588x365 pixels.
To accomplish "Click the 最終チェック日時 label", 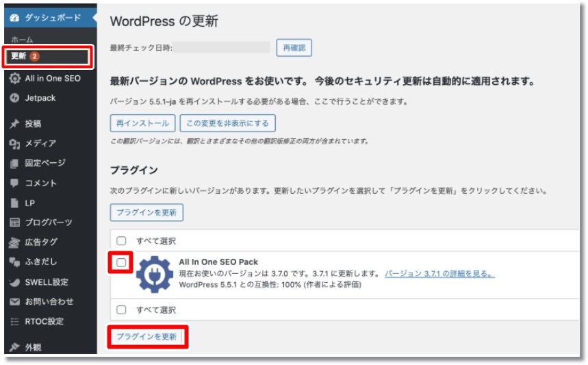I will (141, 48).
